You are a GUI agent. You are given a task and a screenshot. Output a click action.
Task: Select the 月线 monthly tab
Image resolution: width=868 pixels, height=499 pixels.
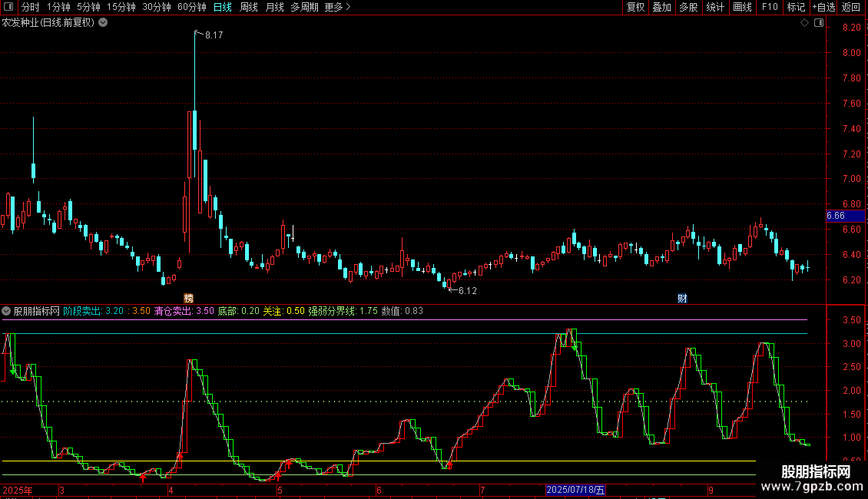coord(274,7)
